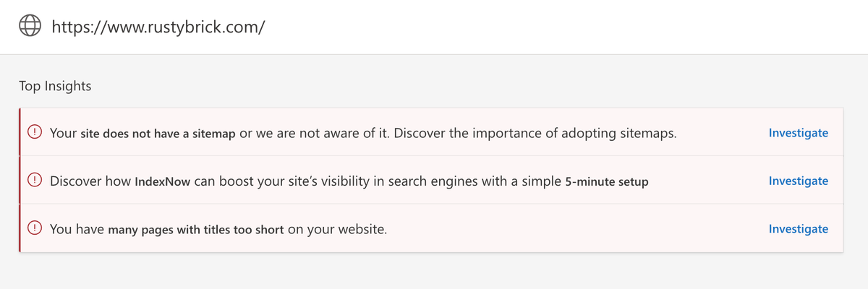
Task: Click the red left edge of the sitemap row
Action: tap(20, 133)
